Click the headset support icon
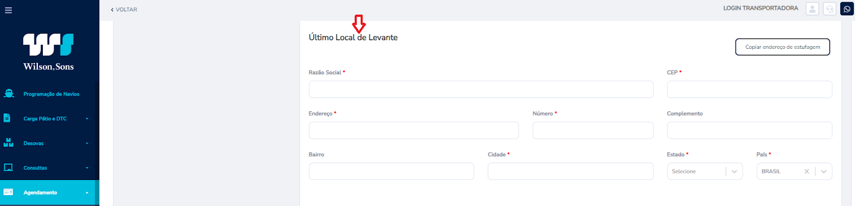 pos(829,9)
